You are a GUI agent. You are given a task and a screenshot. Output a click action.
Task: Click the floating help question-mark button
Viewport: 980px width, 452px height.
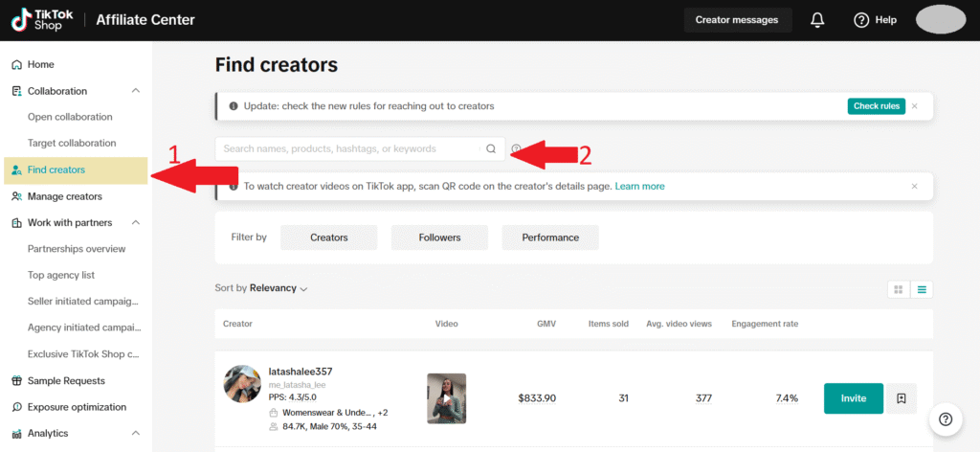tap(946, 418)
